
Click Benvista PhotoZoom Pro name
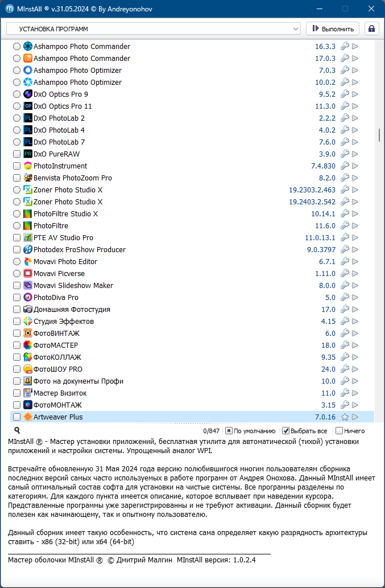[x=73, y=178]
